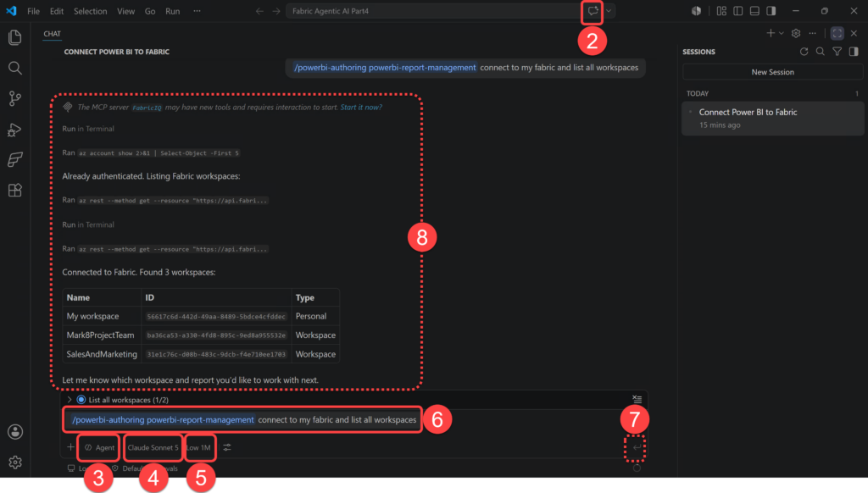The image size is (868, 493).
Task: Open the Accounts icon in activity bar
Action: click(15, 431)
